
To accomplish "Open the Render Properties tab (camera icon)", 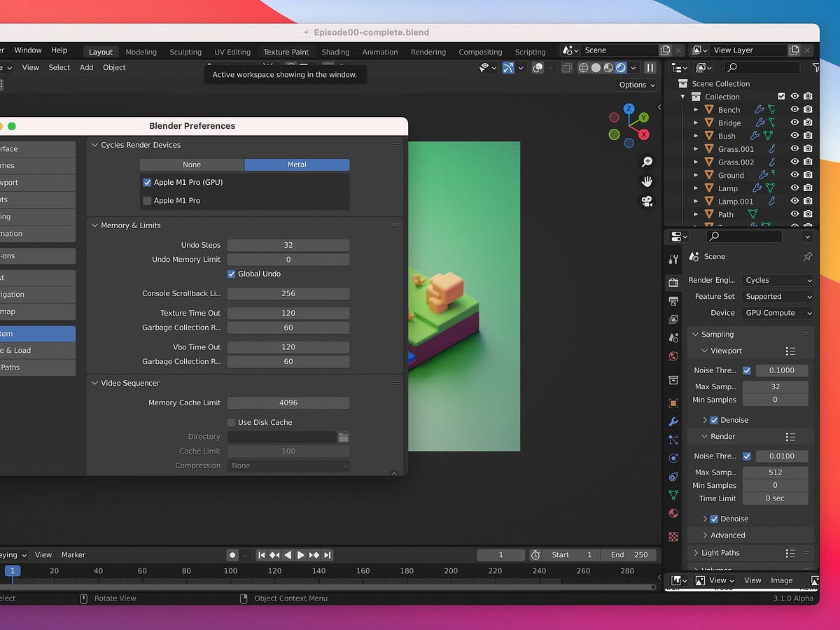I will pos(673,283).
